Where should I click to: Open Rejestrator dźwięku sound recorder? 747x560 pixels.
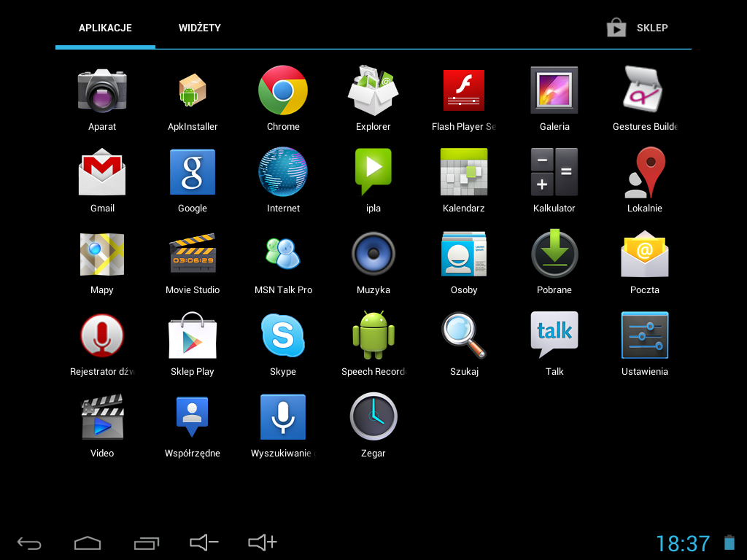102,335
